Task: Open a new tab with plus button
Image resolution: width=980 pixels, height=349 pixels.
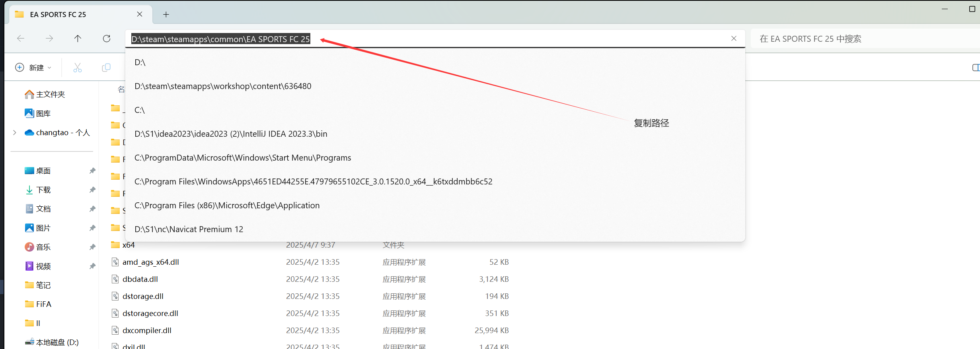Action: [x=166, y=15]
